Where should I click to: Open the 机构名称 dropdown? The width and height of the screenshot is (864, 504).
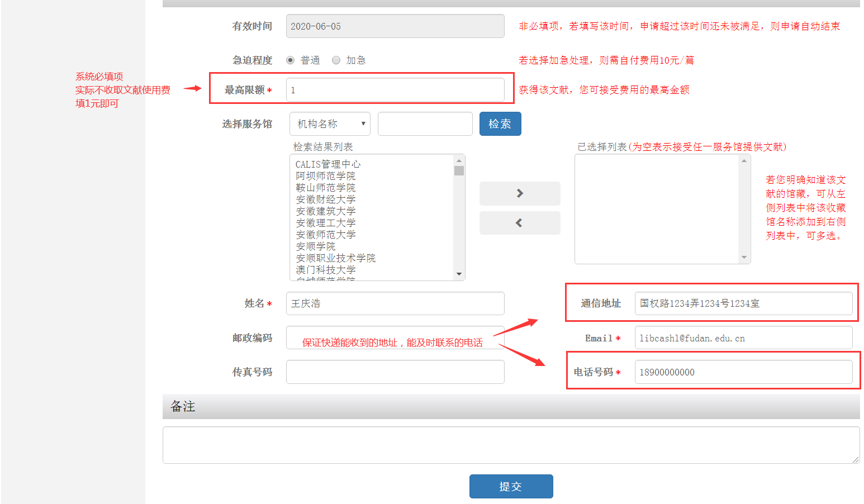point(330,124)
